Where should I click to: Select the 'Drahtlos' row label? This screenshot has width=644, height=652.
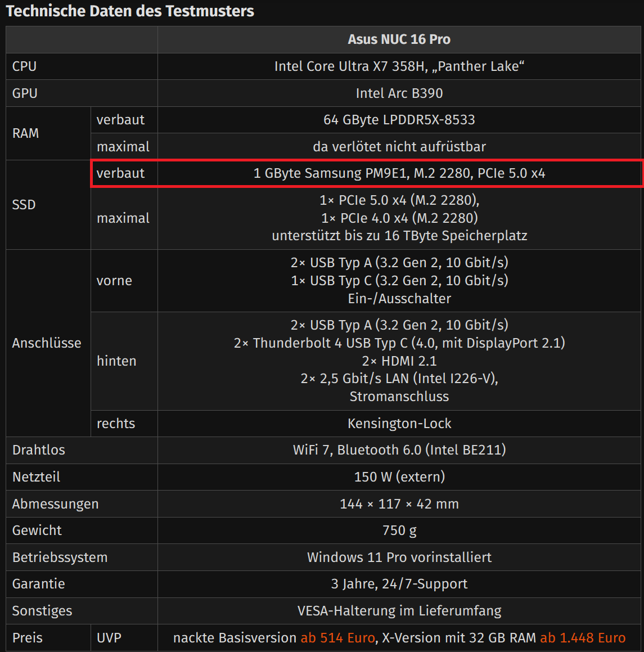pos(39,450)
